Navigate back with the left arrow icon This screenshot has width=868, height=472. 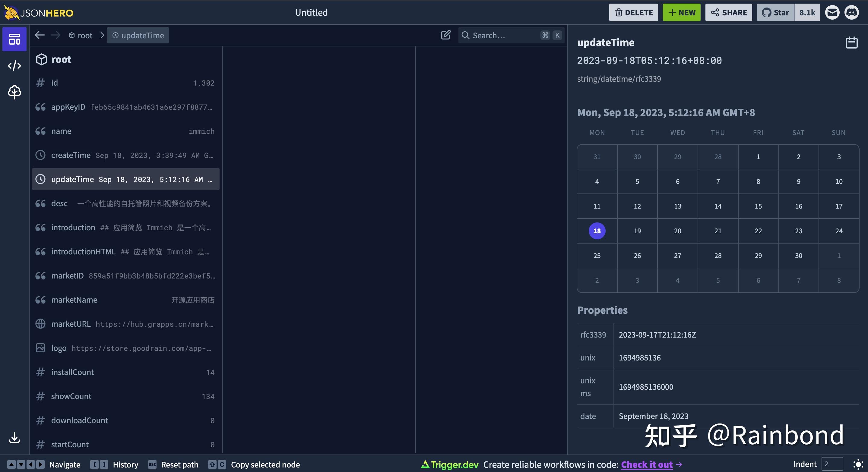[40, 35]
